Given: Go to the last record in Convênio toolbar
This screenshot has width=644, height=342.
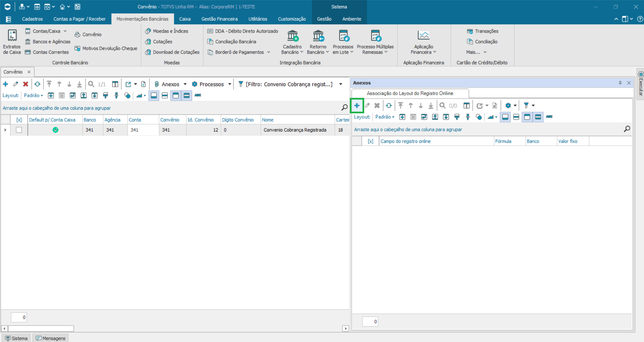Looking at the screenshot, I should click(x=79, y=84).
